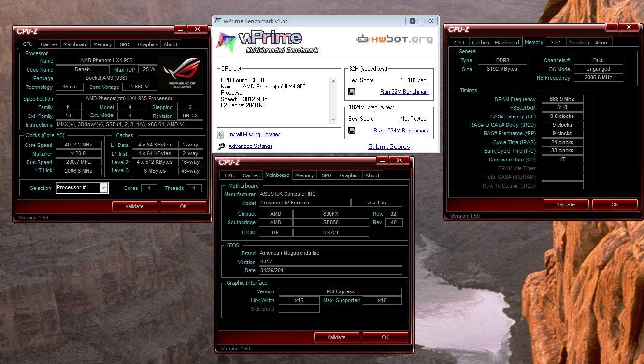Select Mainboard tab in CPU-Z Memory timings window
The height and width of the screenshot is (364, 644).
click(x=507, y=43)
